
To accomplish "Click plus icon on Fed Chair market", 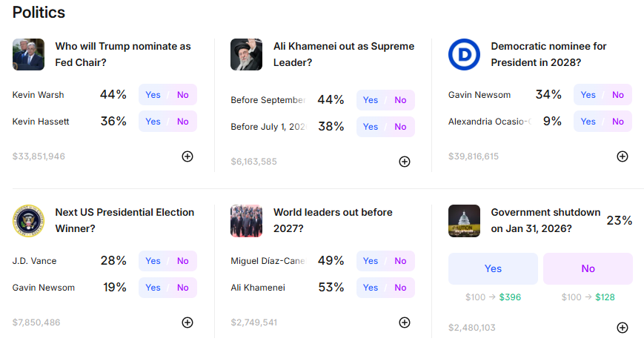I will [187, 156].
